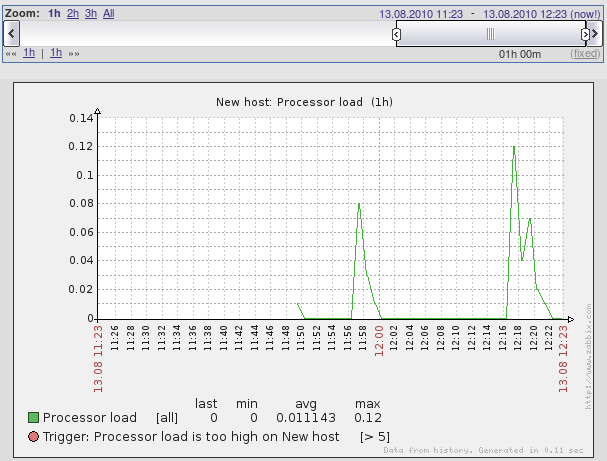Click the 0.02 y-axis label
Screen dimensions: 607x461
click(x=81, y=289)
